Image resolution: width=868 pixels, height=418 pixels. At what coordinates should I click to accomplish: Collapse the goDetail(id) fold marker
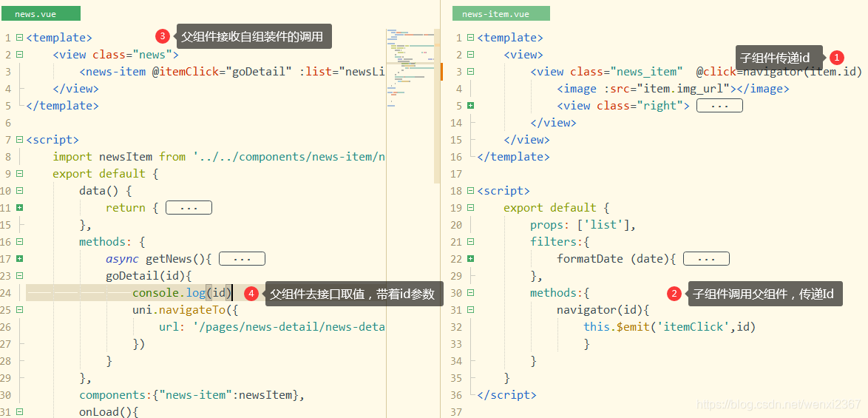[19, 276]
